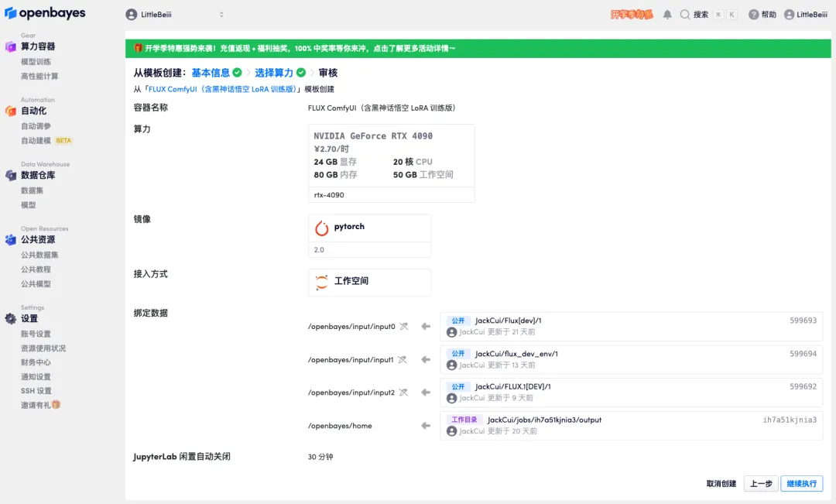The image size is (836, 504).
Task: Expand the LittleBeiii account switcher dropdown
Action: click(175, 15)
